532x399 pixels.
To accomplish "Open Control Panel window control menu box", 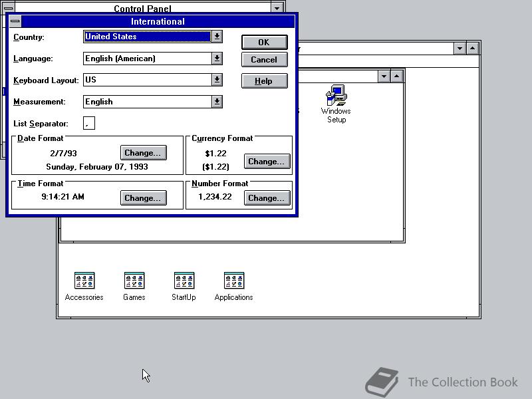I will click(x=9, y=7).
